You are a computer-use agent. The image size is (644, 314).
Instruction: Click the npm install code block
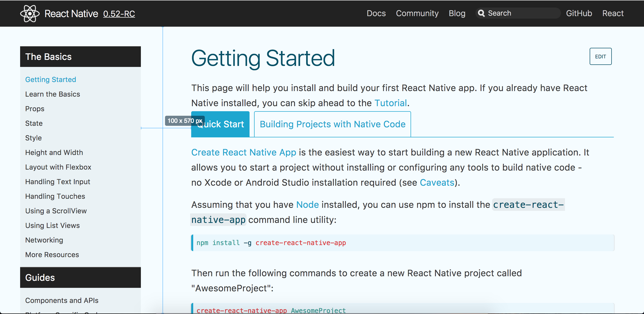(x=403, y=243)
